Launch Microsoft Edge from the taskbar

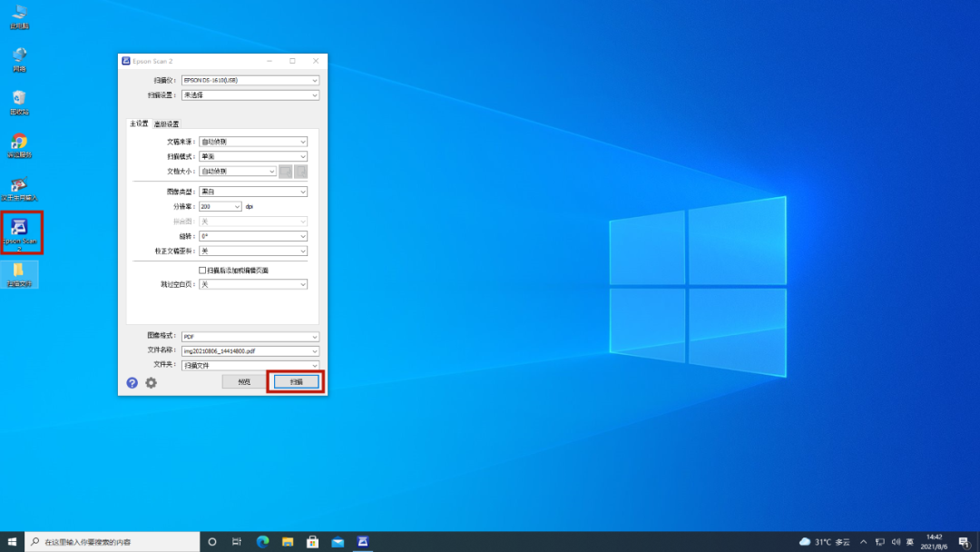pos(262,541)
